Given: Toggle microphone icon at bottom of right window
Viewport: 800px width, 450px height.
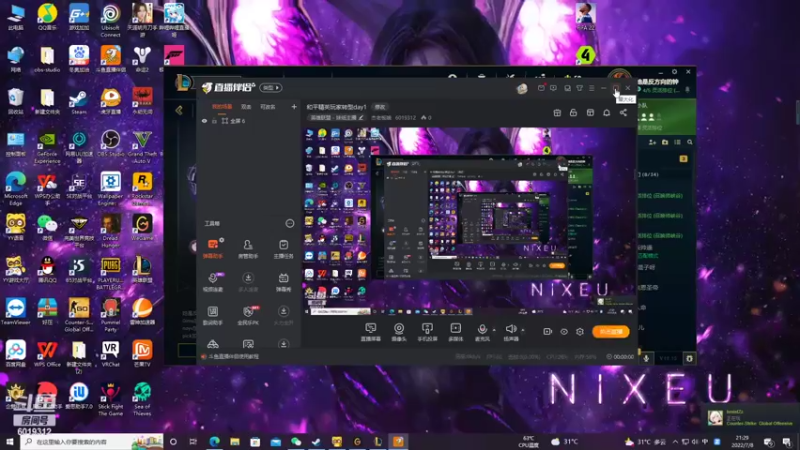Looking at the screenshot, I should click(x=646, y=358).
